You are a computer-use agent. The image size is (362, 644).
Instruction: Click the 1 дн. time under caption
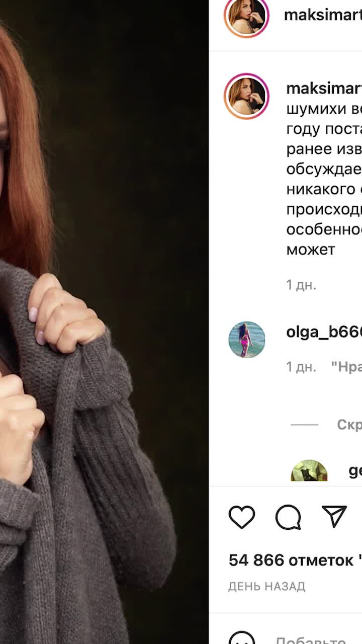(x=301, y=285)
